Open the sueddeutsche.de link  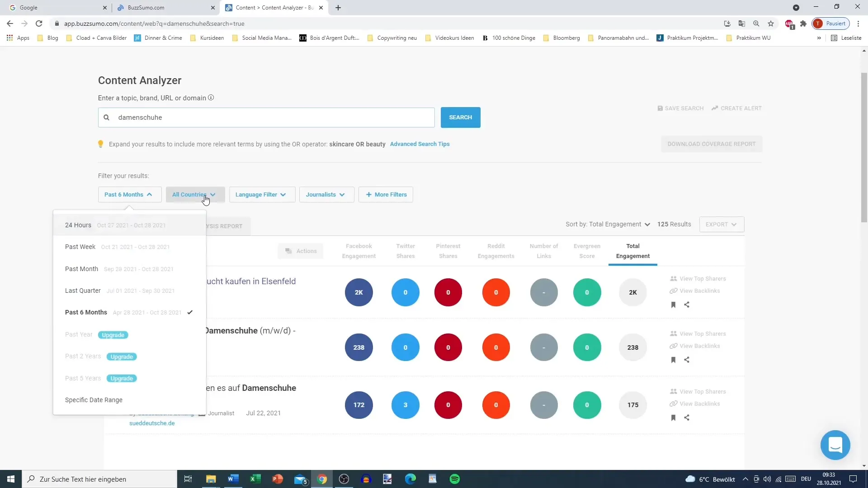[152, 423]
